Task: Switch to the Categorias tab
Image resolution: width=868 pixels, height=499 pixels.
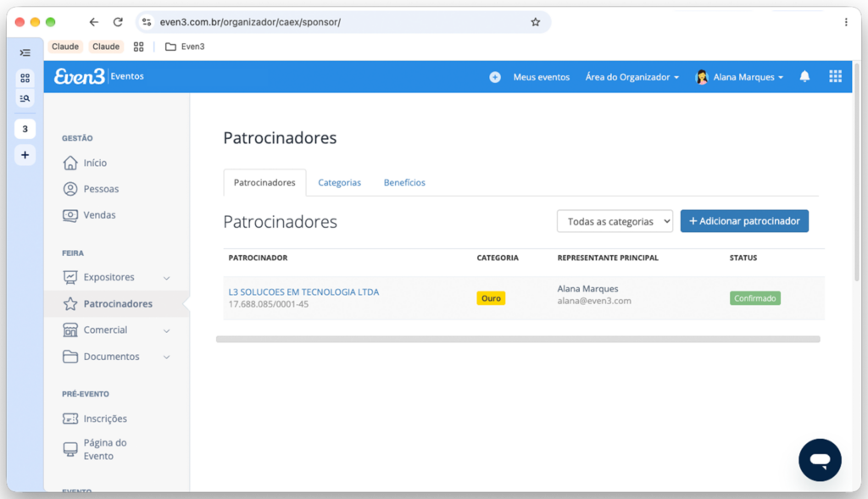Action: click(x=339, y=182)
